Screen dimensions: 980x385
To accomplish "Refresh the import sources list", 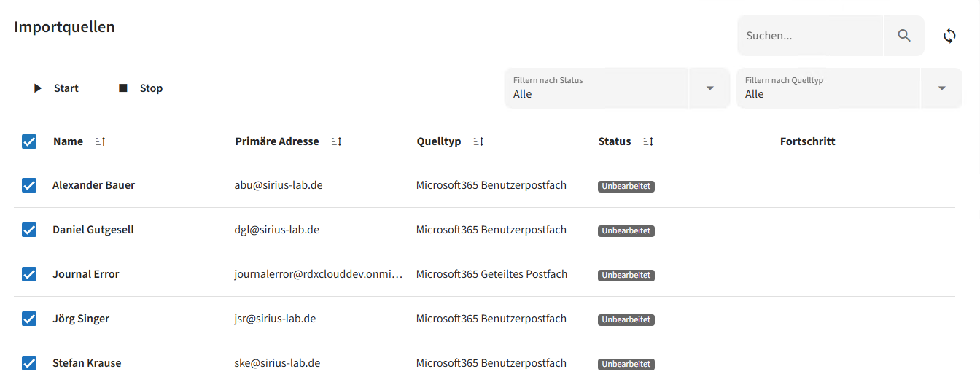I will click(949, 36).
